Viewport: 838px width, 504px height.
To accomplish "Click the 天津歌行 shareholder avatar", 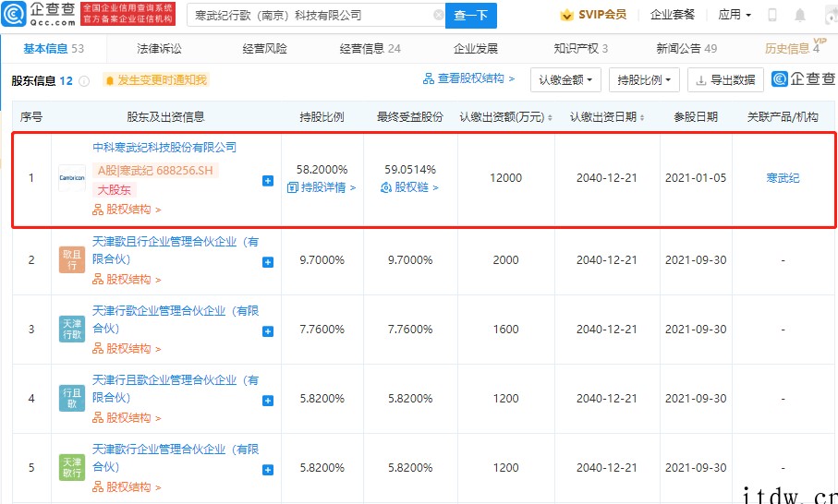I will pos(72,467).
